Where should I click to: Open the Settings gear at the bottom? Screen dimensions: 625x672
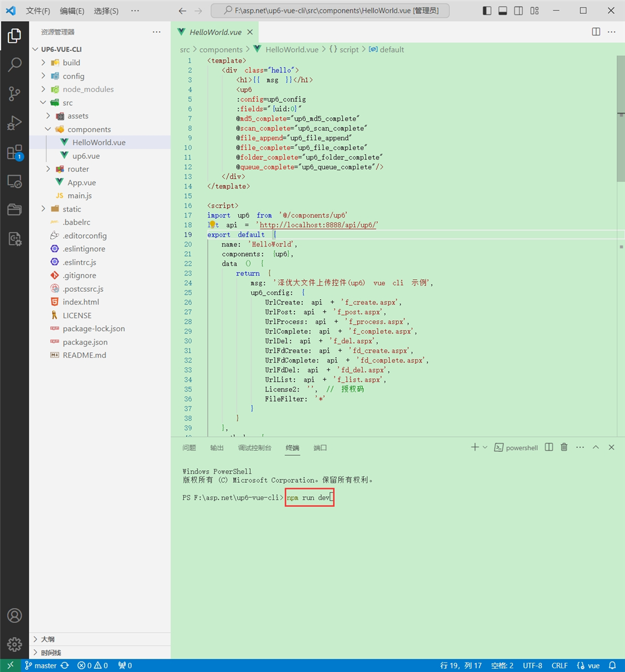click(15, 644)
